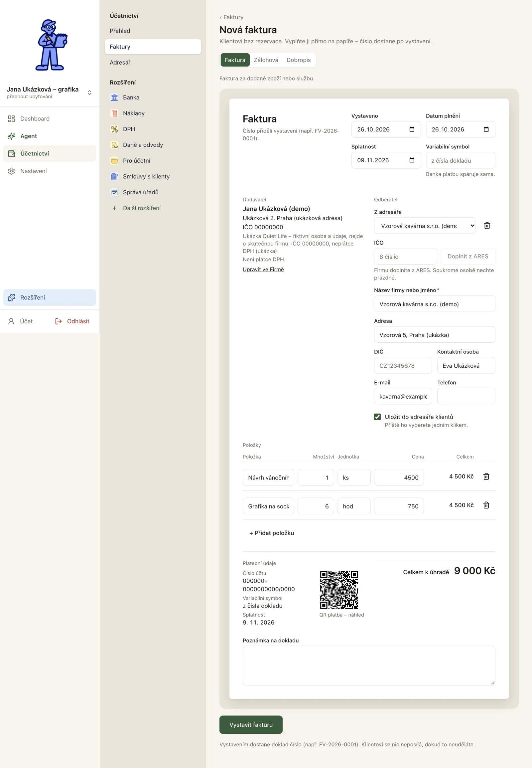Click the Agent sparkle icon

pyautogui.click(x=11, y=136)
